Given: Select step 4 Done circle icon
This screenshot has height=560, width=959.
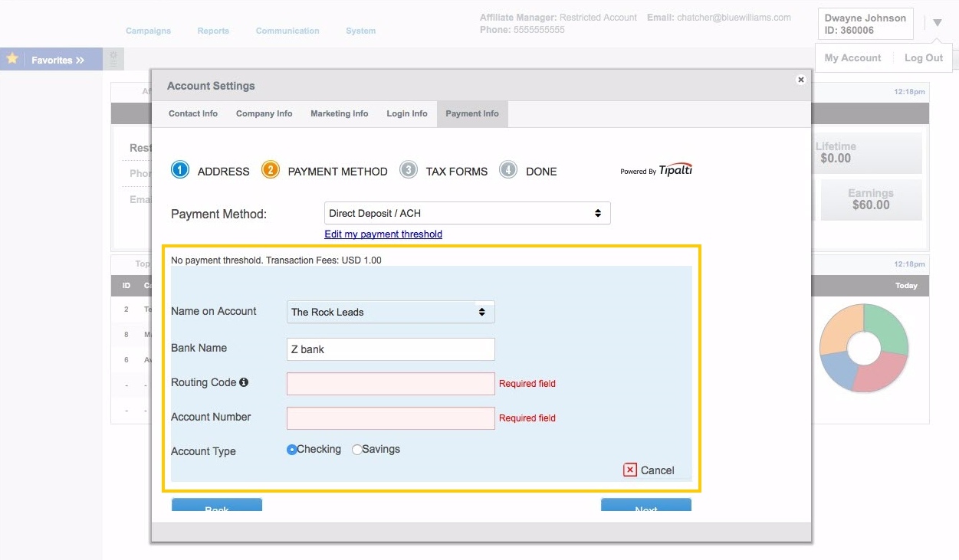Looking at the screenshot, I should (507, 170).
